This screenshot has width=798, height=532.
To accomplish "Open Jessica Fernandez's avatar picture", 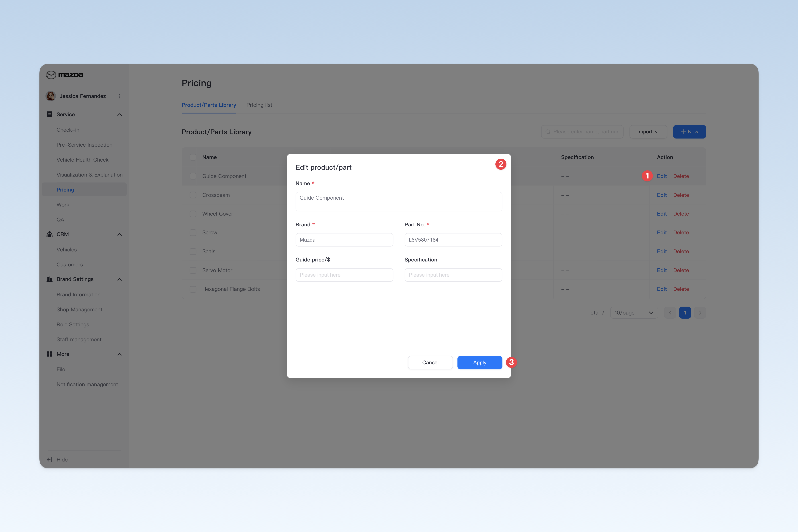I will 51,96.
